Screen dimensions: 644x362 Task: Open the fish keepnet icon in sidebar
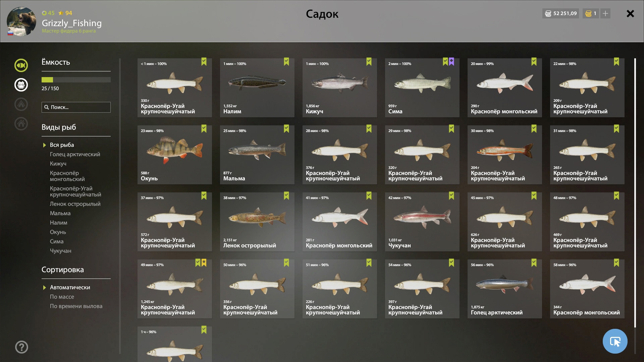click(21, 65)
